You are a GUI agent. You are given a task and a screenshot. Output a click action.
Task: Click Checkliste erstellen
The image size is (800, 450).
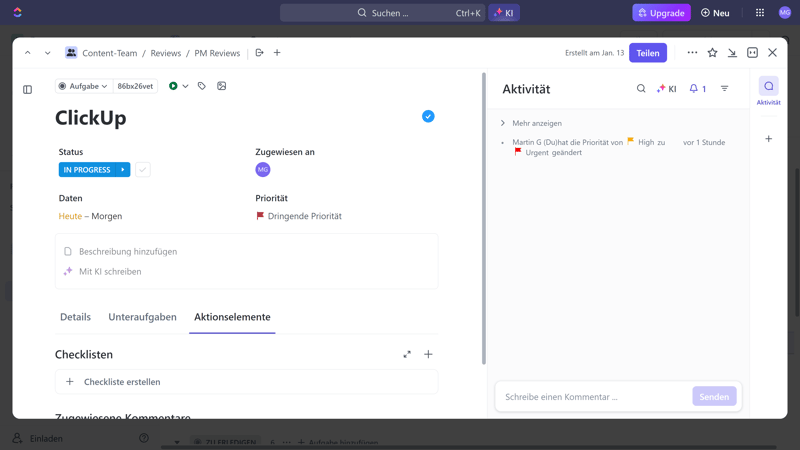(x=246, y=382)
